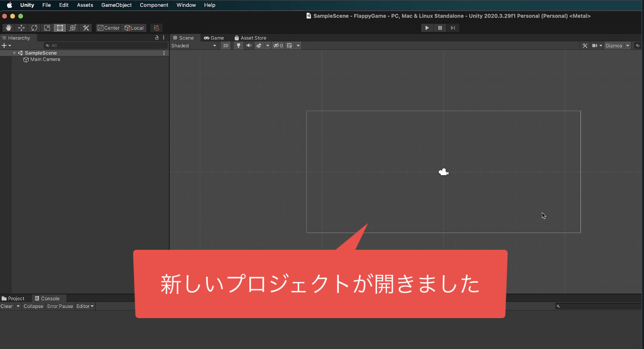Image resolution: width=644 pixels, height=349 pixels.
Task: Open the Assets menu
Action: 85,5
